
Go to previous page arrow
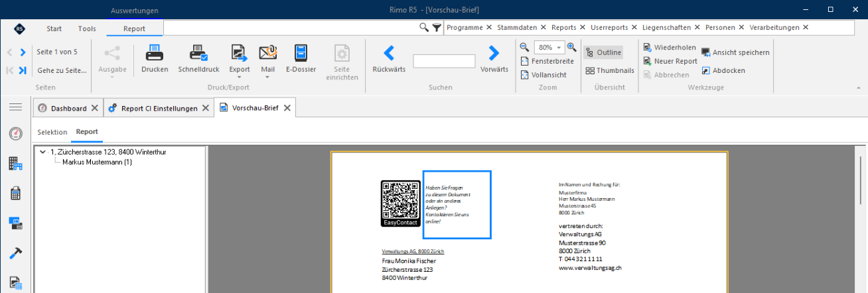(x=9, y=52)
